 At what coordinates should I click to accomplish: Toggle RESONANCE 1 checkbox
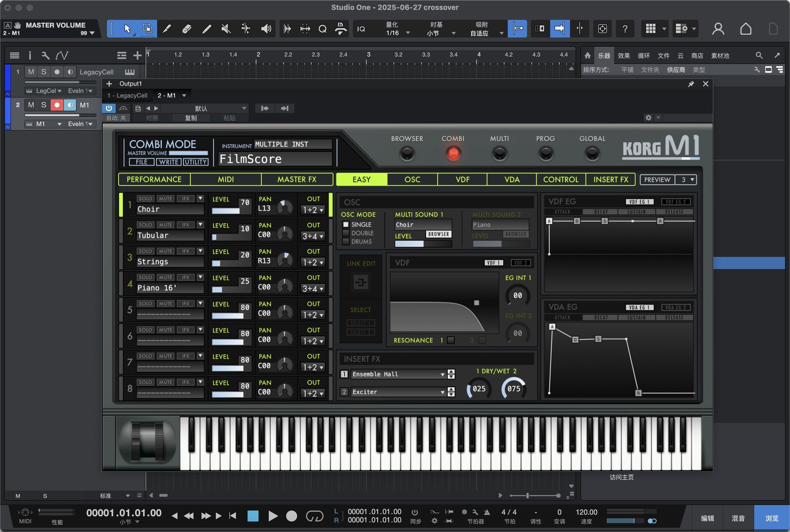(x=451, y=340)
